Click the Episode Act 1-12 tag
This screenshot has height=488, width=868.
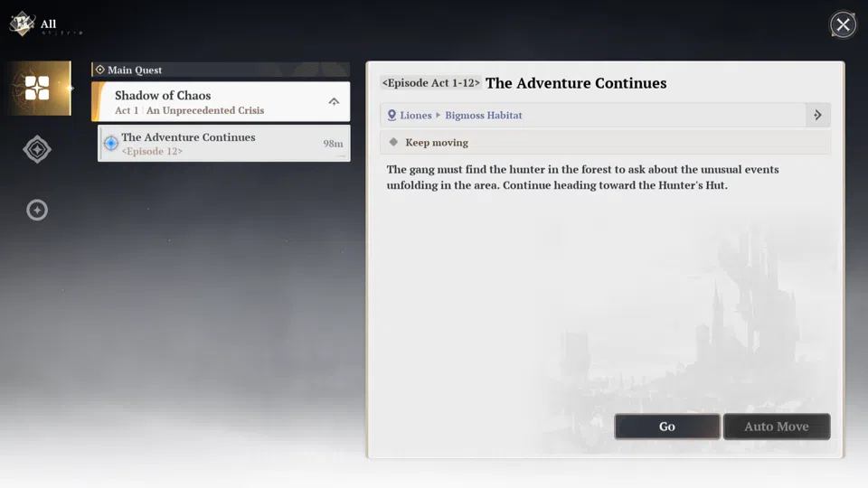430,83
